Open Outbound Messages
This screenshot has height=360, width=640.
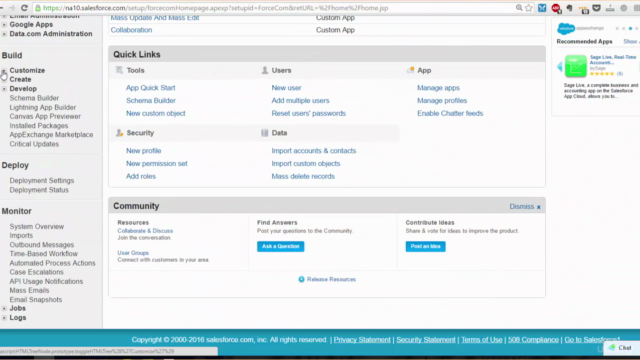42,245
